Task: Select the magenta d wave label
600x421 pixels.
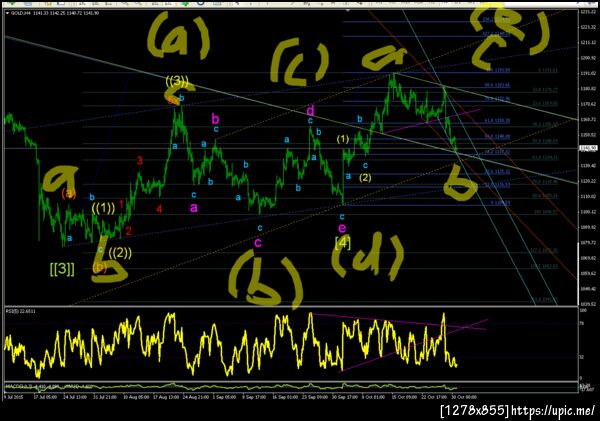Action: 310,111
